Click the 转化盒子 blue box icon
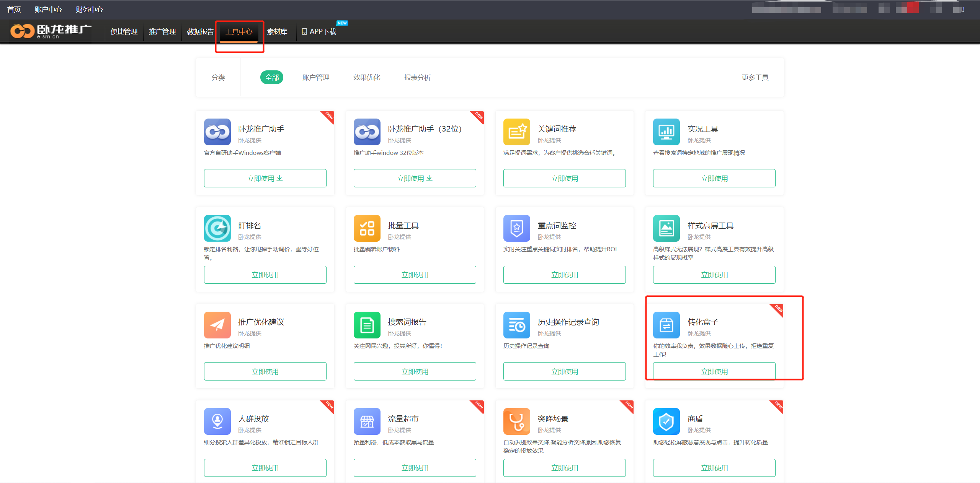 (x=666, y=325)
